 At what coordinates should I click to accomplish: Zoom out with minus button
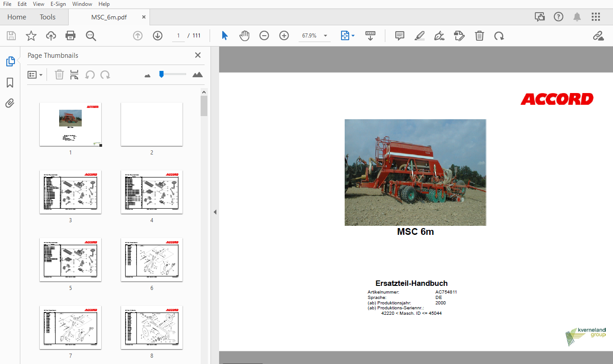264,36
